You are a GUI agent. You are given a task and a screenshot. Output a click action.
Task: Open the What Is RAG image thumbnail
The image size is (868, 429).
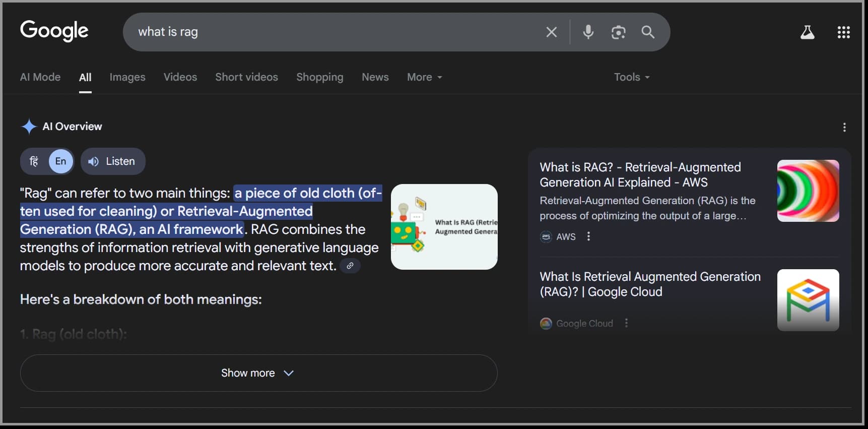444,227
